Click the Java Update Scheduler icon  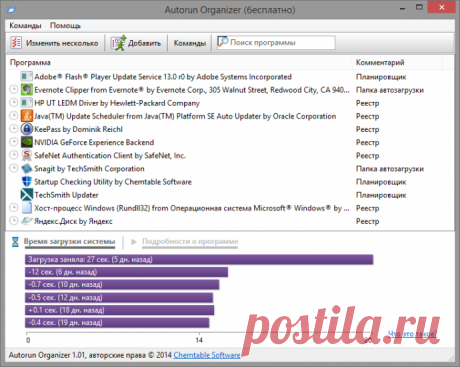point(26,116)
